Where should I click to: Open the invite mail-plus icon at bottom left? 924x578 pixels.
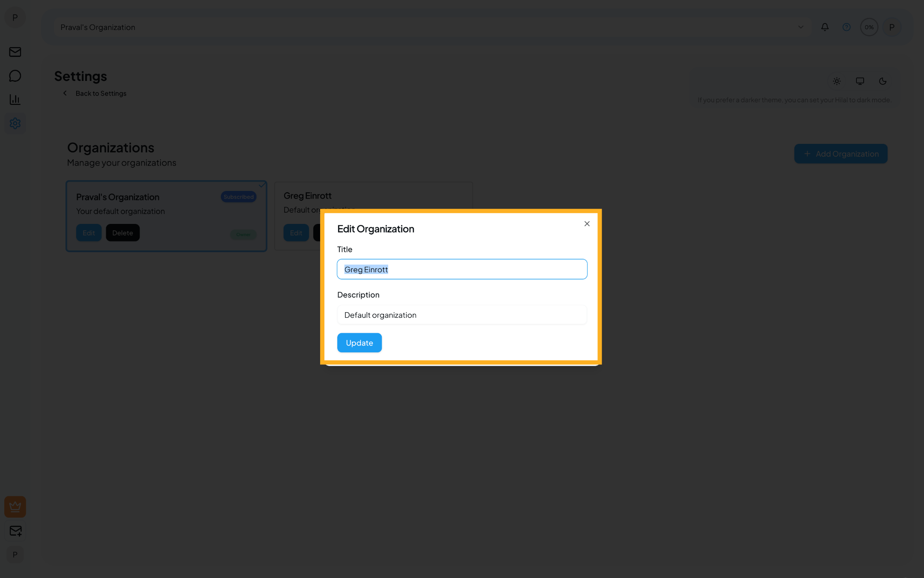tap(15, 531)
